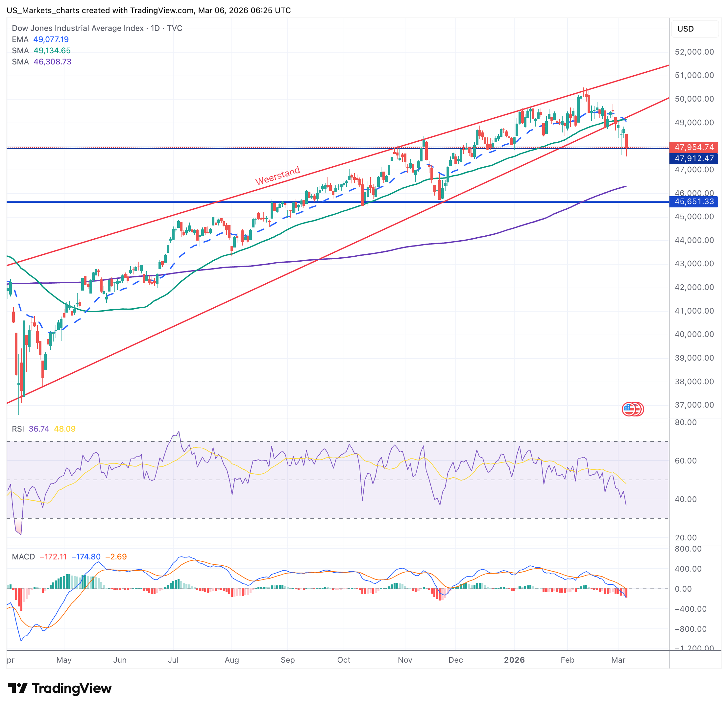Click the dark blue 47,912.47 price label
This screenshot has width=728, height=708.
(693, 158)
